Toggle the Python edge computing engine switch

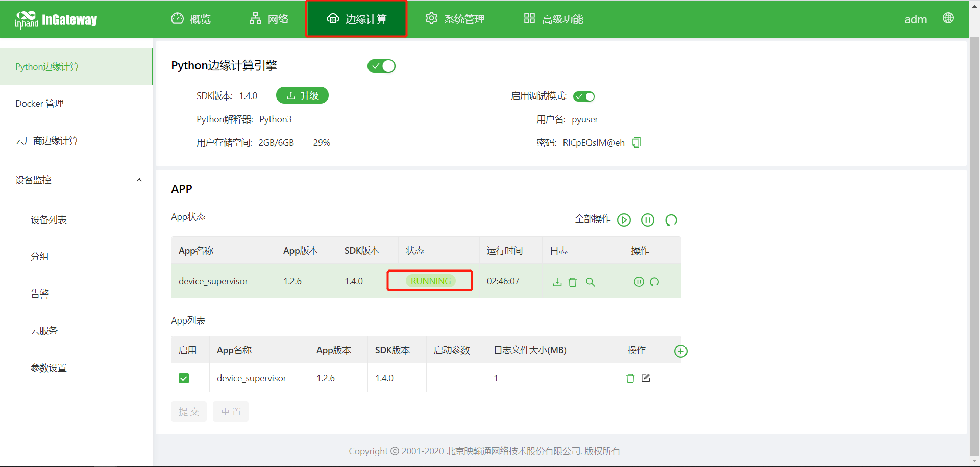pos(381,66)
